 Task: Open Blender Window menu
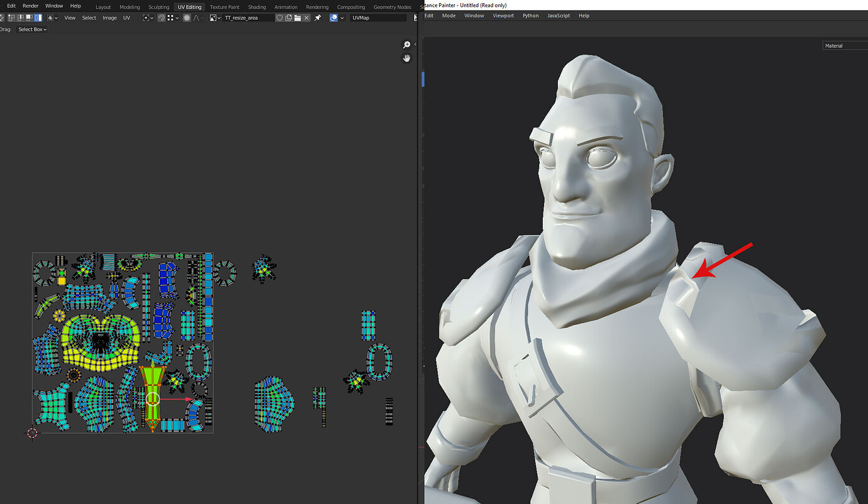click(54, 6)
